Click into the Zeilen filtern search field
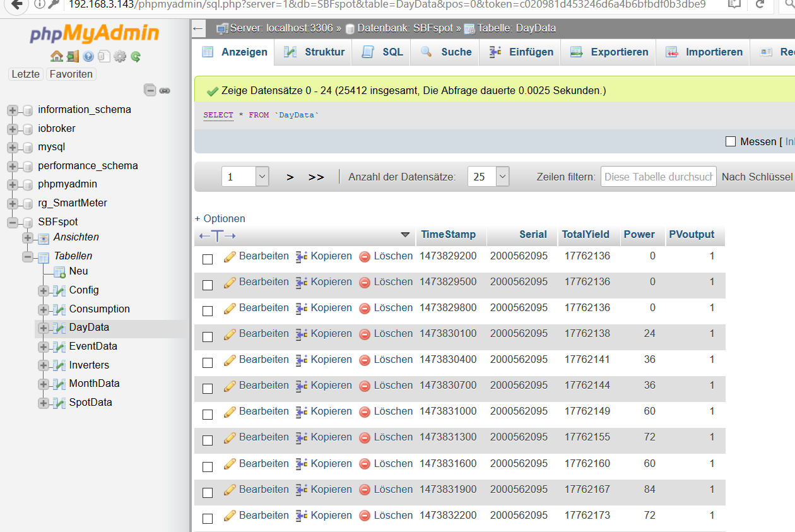Screen dimensions: 795x532 tap(658, 177)
